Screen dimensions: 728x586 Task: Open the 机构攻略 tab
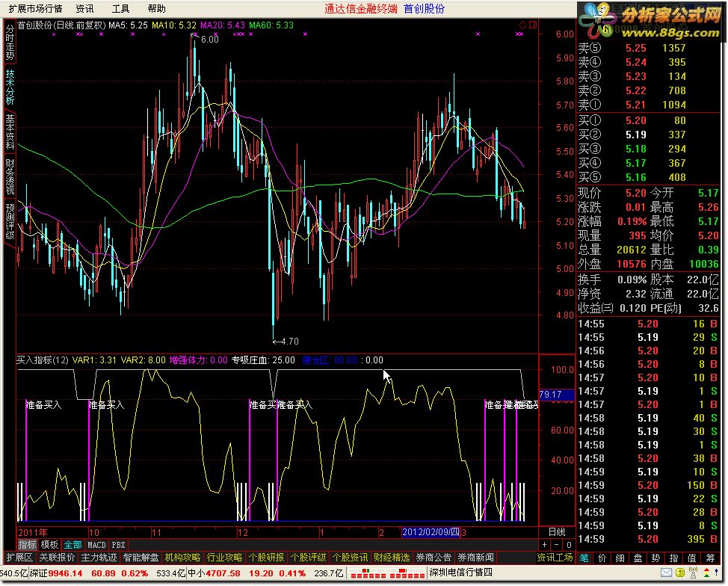click(x=182, y=557)
